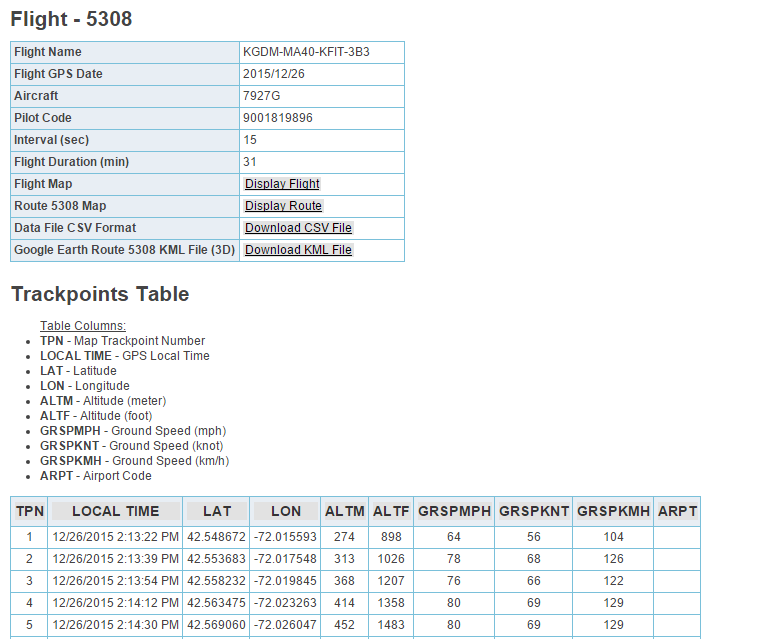Click the pilot code 9001819896 cell
The height and width of the screenshot is (639, 766).
point(278,118)
